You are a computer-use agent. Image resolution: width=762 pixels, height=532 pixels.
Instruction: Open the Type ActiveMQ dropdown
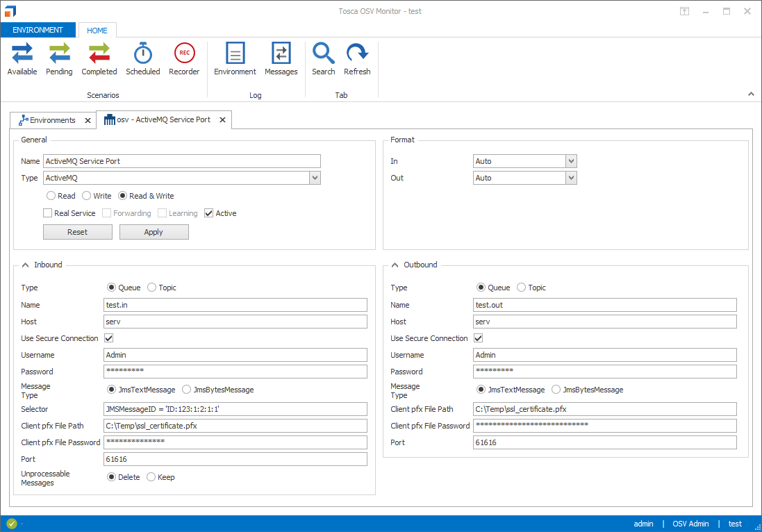(315, 178)
